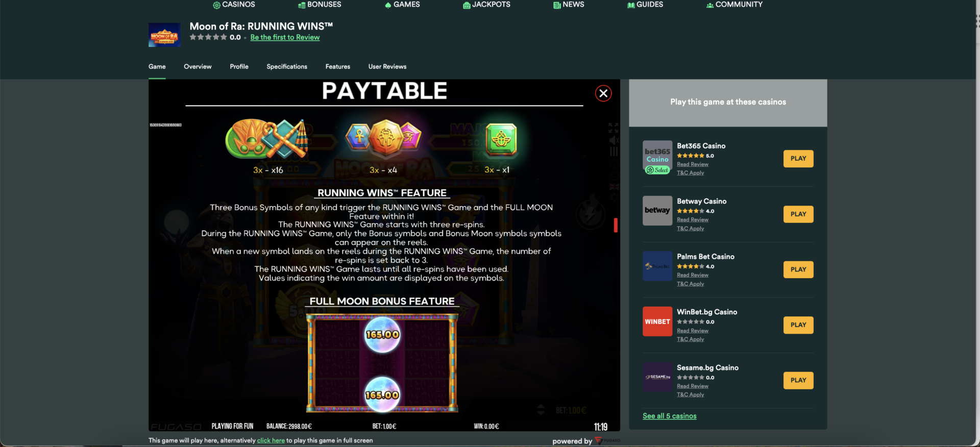Open T&C Apply for Betway Casino
The image size is (980, 447).
(x=691, y=229)
